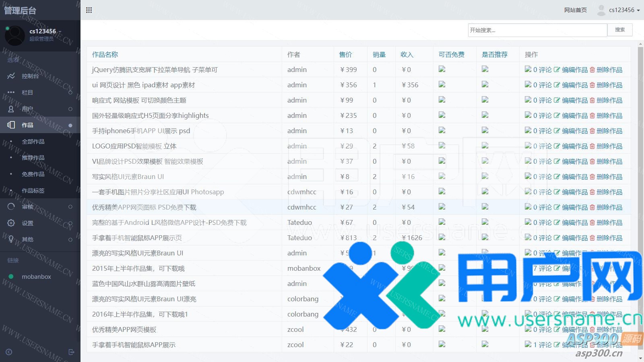Click the 是否推荐 column header
The width and height of the screenshot is (644, 362).
tap(495, 54)
